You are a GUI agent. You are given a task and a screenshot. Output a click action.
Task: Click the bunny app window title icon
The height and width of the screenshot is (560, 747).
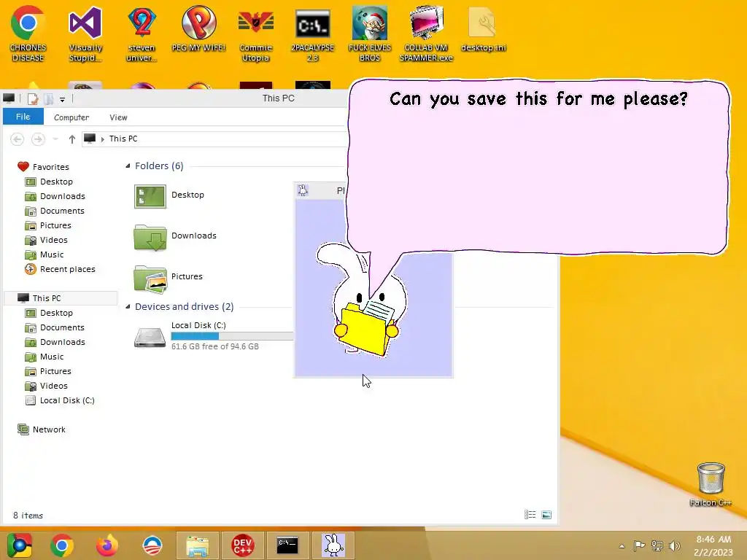coord(303,190)
